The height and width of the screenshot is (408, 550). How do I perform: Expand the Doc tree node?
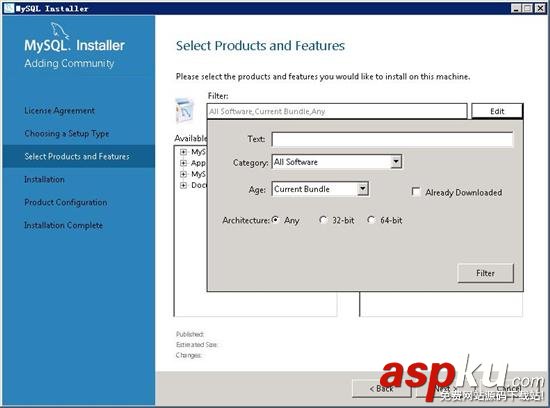point(183,185)
